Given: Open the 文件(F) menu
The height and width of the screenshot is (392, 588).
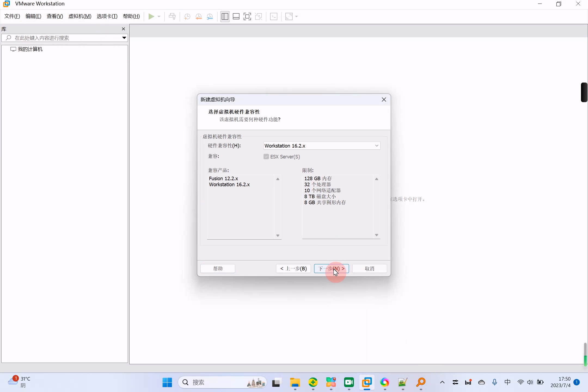Looking at the screenshot, I should (12, 16).
